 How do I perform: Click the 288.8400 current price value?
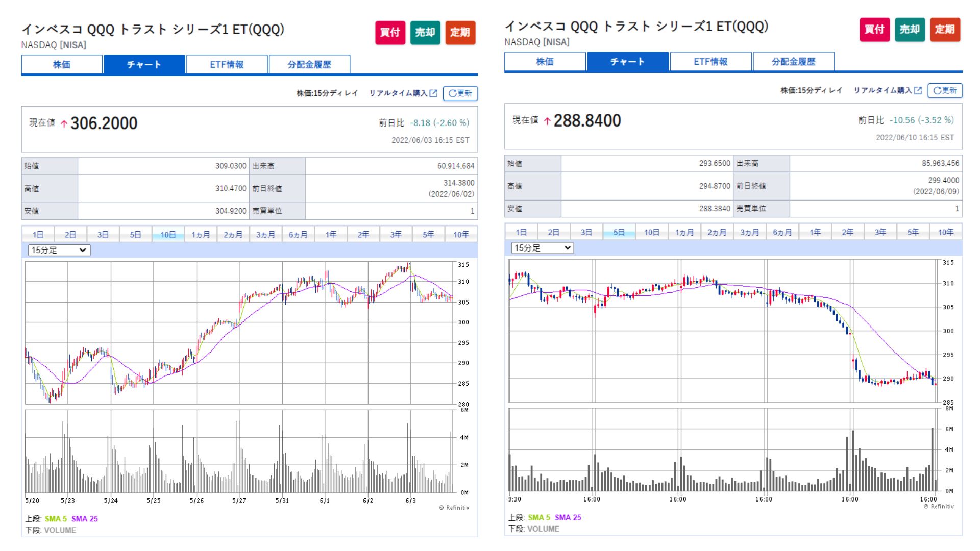tap(587, 121)
